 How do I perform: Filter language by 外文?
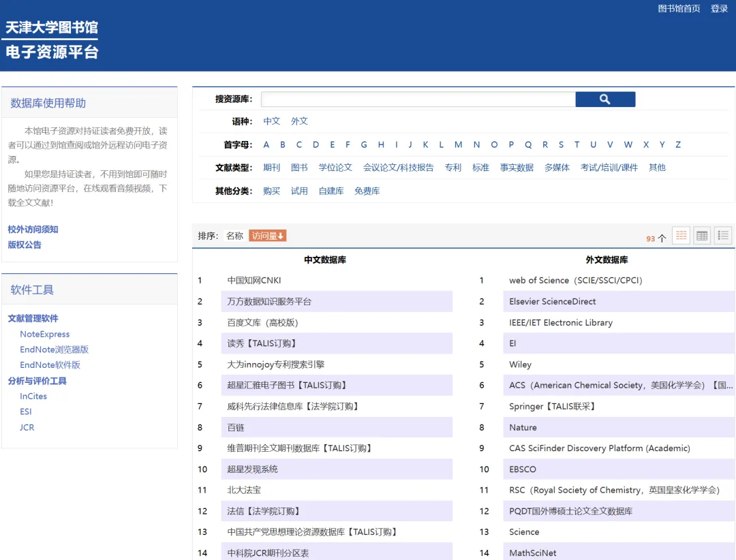point(299,121)
